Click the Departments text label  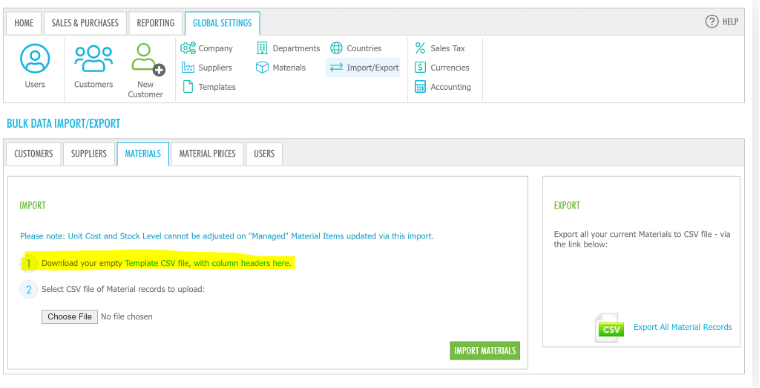coord(297,48)
